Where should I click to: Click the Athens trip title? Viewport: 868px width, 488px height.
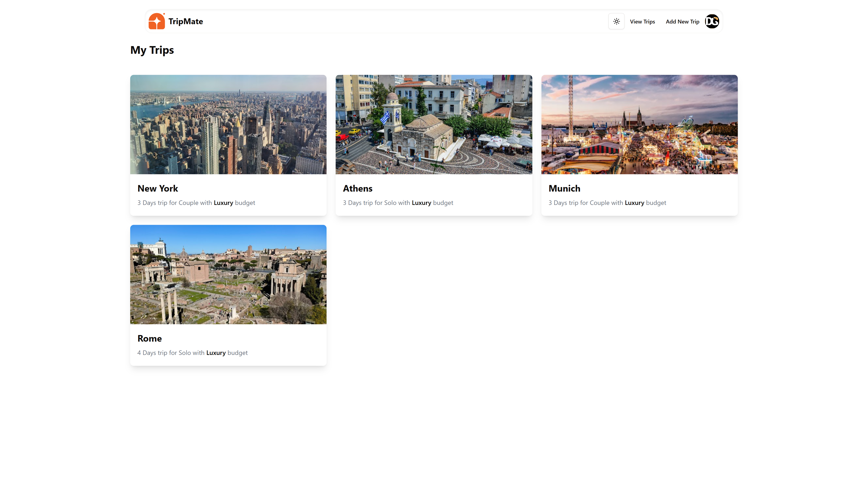pos(358,188)
